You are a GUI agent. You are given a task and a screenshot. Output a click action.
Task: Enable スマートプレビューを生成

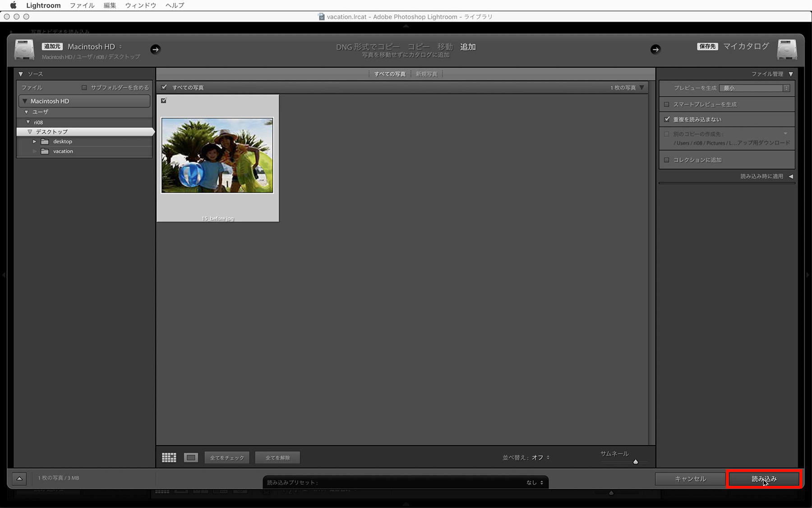667,104
